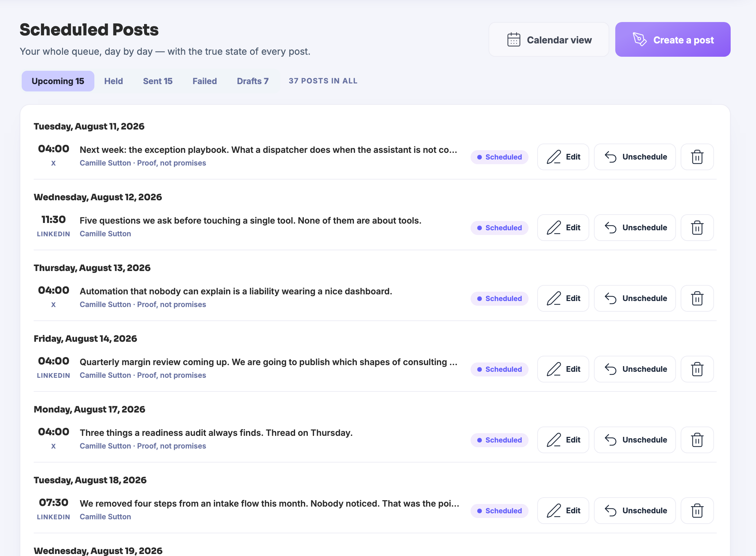The width and height of the screenshot is (756, 556).
Task: Delete the 'Next week: the exception playbook' post
Action: [697, 157]
